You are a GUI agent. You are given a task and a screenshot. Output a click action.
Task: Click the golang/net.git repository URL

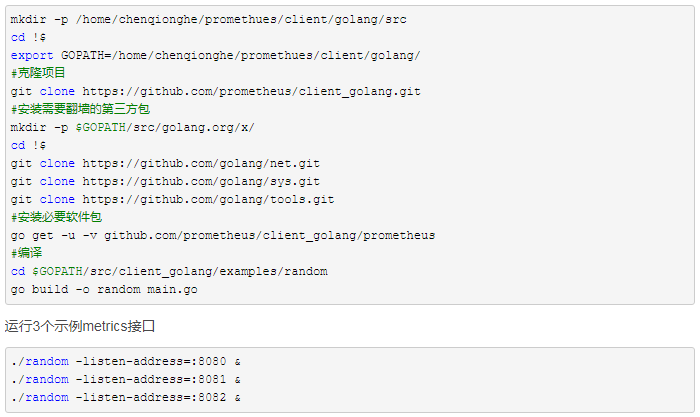tap(201, 163)
